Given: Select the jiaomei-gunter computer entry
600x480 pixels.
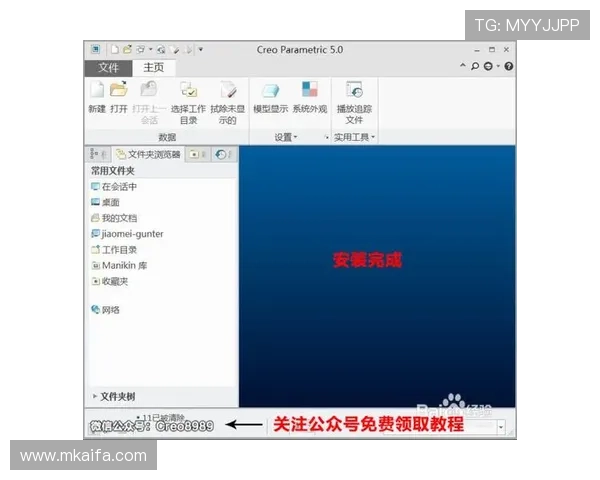Looking at the screenshot, I should pyautogui.click(x=127, y=233).
